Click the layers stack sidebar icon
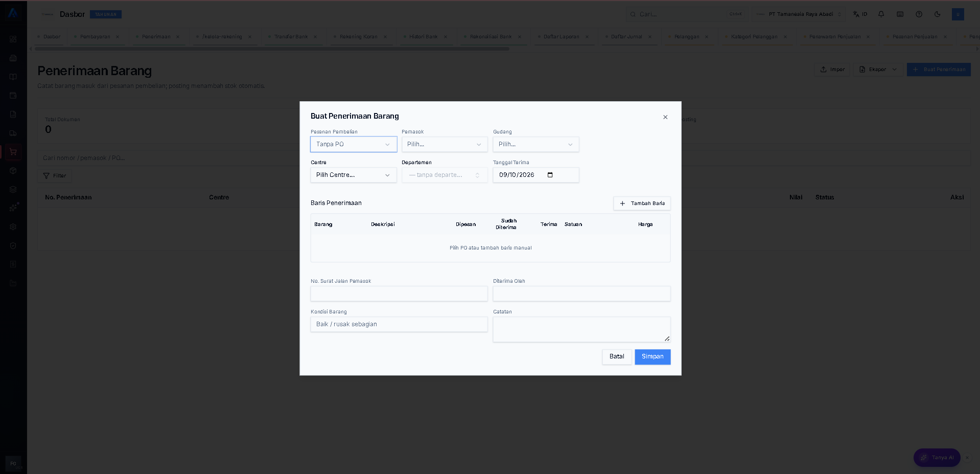The image size is (980, 474). pos(13,189)
